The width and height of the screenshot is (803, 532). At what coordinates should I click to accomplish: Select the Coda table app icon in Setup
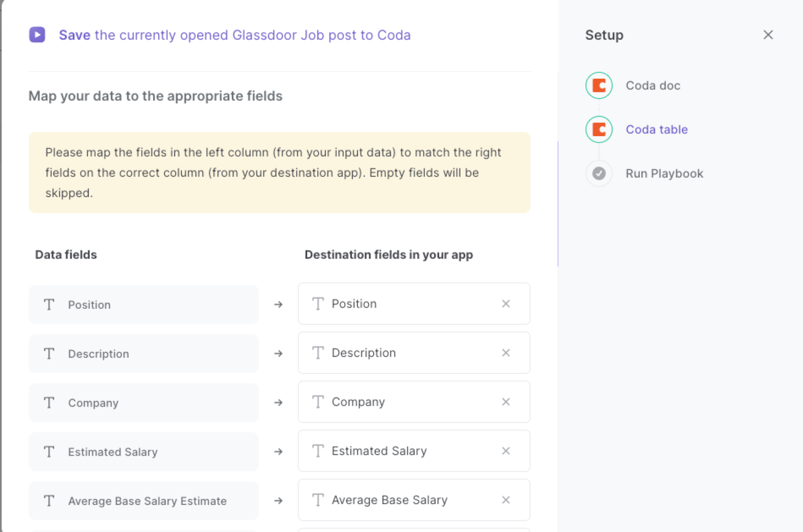point(599,129)
